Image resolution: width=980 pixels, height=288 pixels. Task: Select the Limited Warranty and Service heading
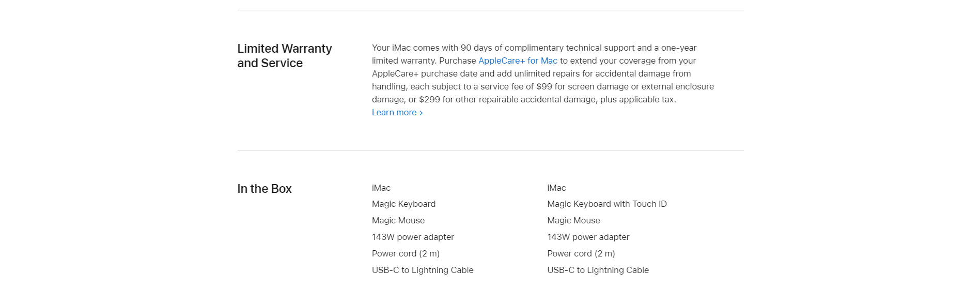[x=285, y=55]
